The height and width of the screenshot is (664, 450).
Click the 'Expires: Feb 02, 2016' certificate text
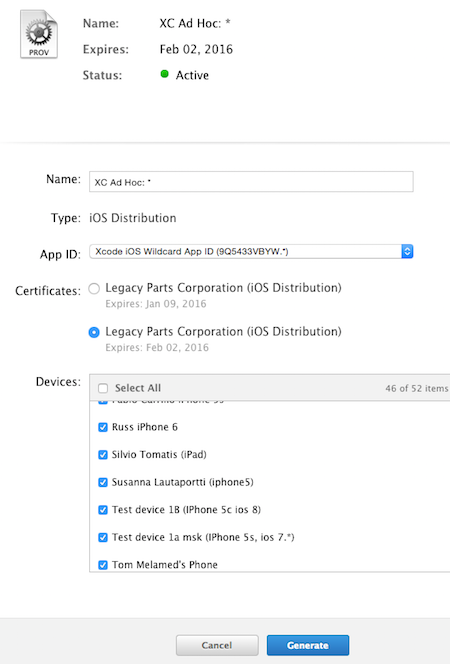tap(157, 347)
